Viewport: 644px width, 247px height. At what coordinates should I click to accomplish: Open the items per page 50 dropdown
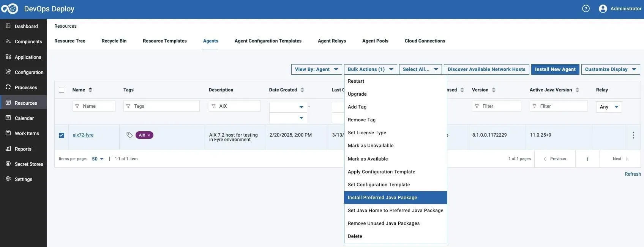point(98,159)
